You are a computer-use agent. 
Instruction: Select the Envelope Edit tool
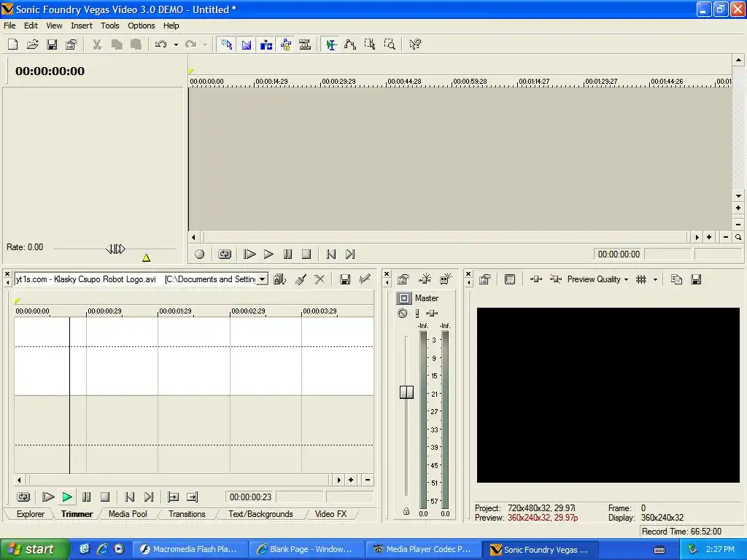(350, 44)
